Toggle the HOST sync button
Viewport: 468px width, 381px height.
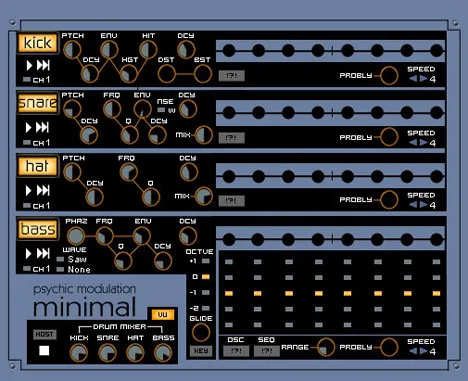click(45, 334)
